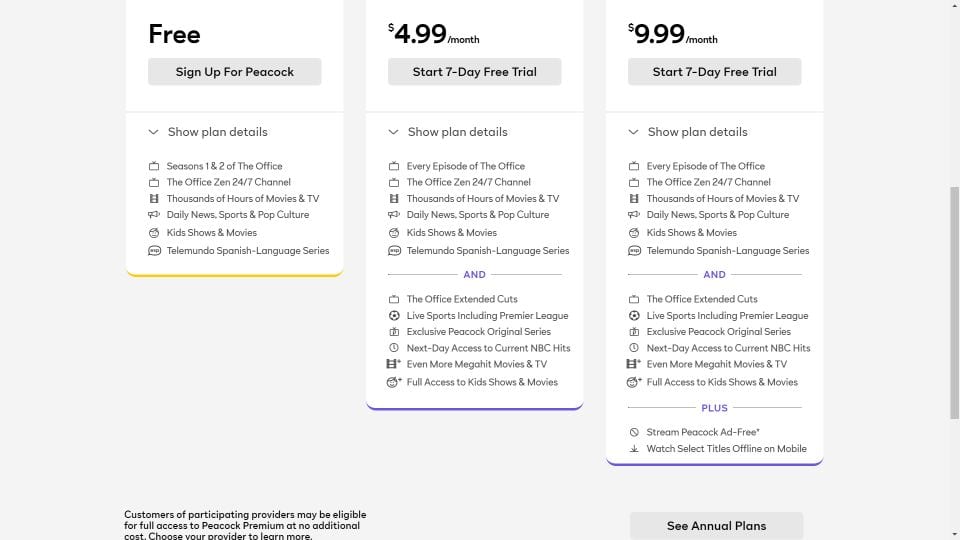Click the kids face icon in the Free plan
The height and width of the screenshot is (540, 960).
pos(154,233)
